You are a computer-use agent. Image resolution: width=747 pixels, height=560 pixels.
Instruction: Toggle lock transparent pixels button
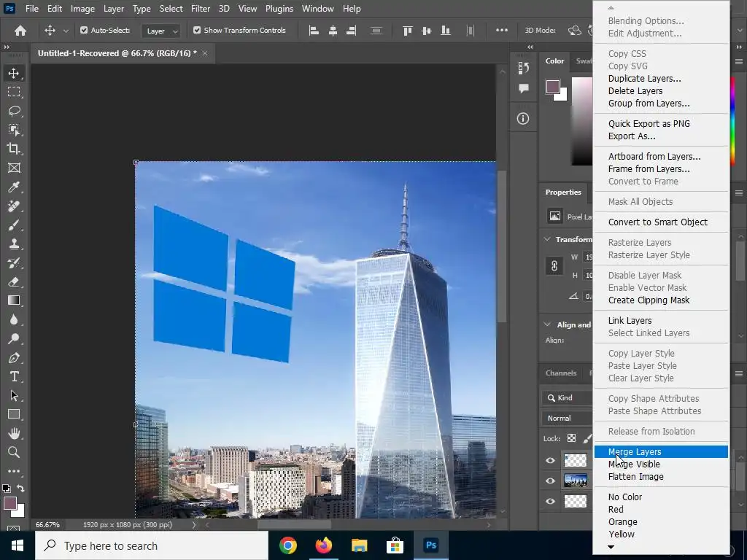pyautogui.click(x=572, y=438)
